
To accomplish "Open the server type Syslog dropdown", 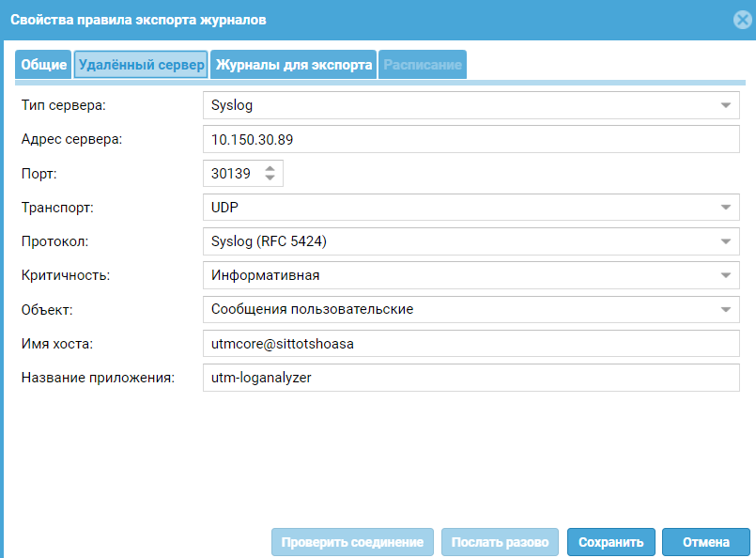I will [x=470, y=105].
